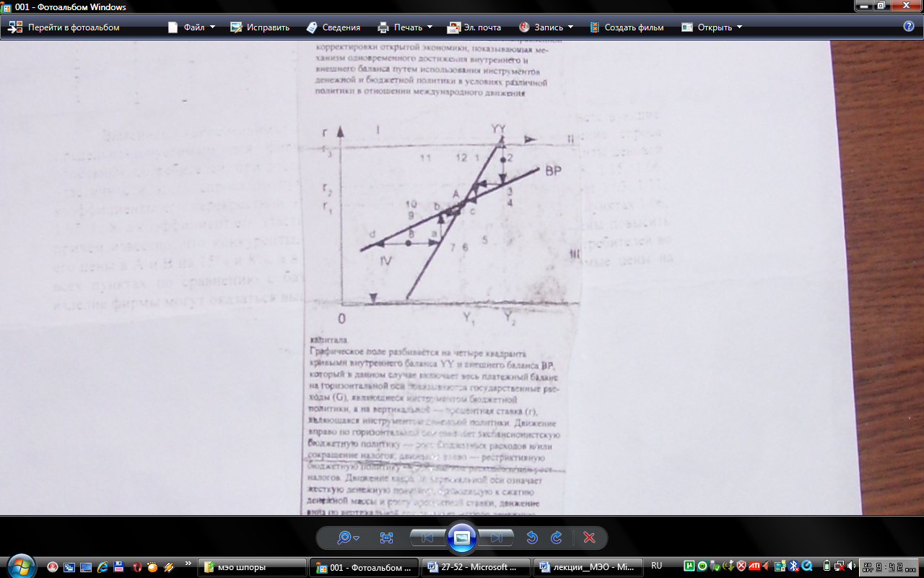The width and height of the screenshot is (924, 578).
Task: Click the floppy disk quick launch icon
Action: point(119,567)
